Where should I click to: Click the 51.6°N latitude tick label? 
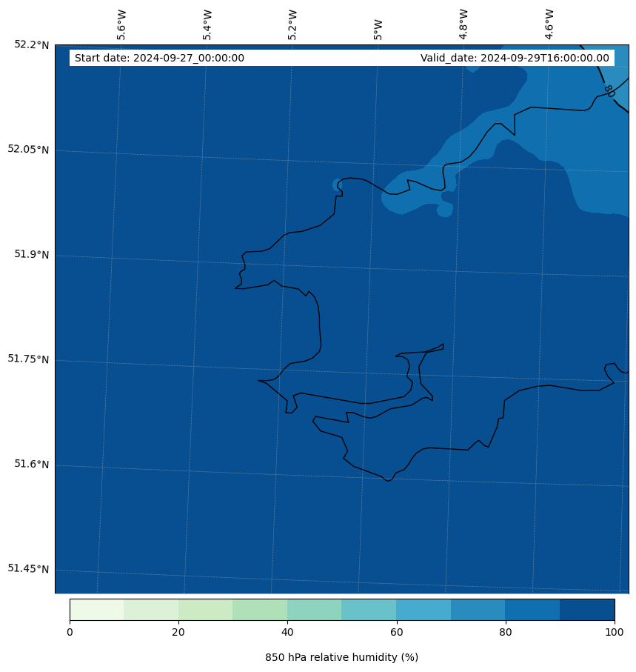(x=32, y=465)
